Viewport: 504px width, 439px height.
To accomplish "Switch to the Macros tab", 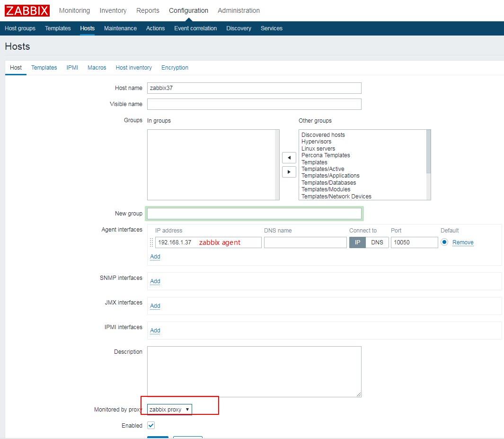I will pos(97,68).
